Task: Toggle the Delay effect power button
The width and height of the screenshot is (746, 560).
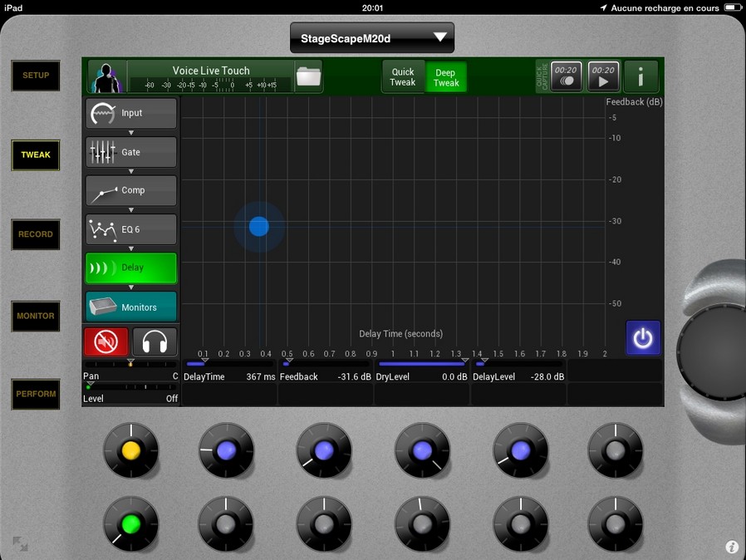Action: pos(643,338)
